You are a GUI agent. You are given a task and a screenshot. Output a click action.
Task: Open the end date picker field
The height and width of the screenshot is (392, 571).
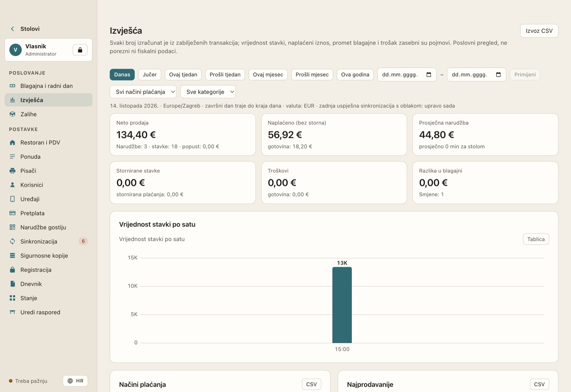pos(476,75)
